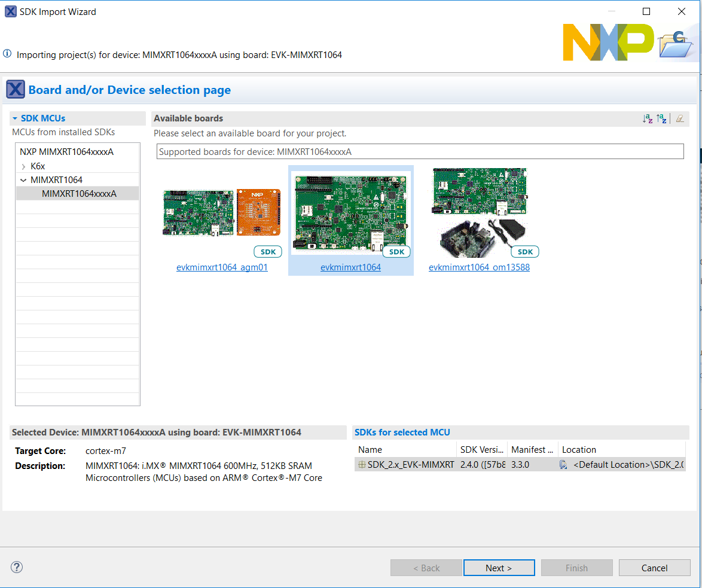Collapse the SDK MCUs section
The width and height of the screenshot is (702, 588).
pyautogui.click(x=15, y=118)
